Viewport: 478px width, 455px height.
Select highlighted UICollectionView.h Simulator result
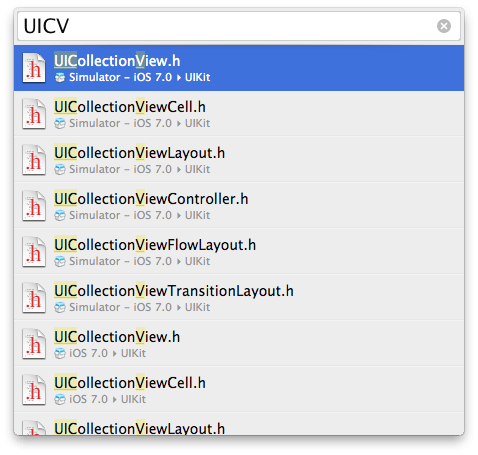pos(239,68)
